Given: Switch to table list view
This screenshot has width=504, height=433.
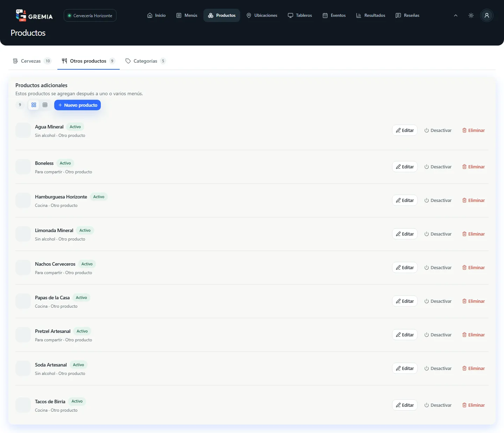Looking at the screenshot, I should coord(45,105).
